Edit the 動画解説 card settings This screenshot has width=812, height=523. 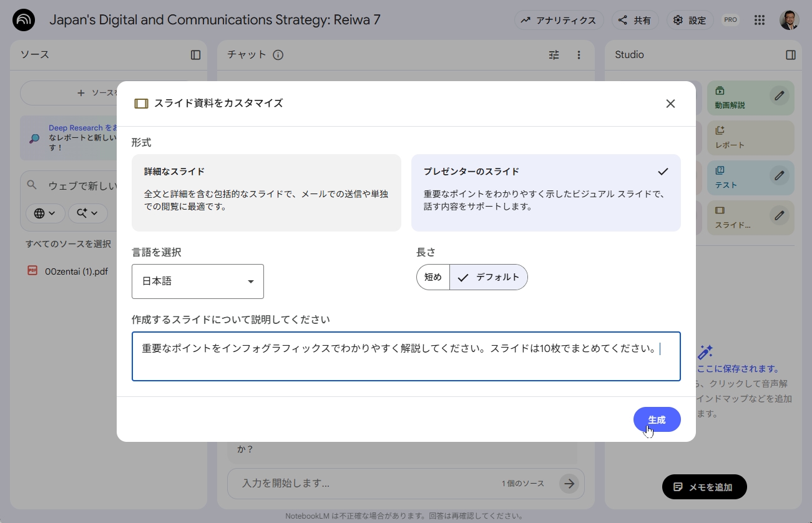[x=779, y=95]
